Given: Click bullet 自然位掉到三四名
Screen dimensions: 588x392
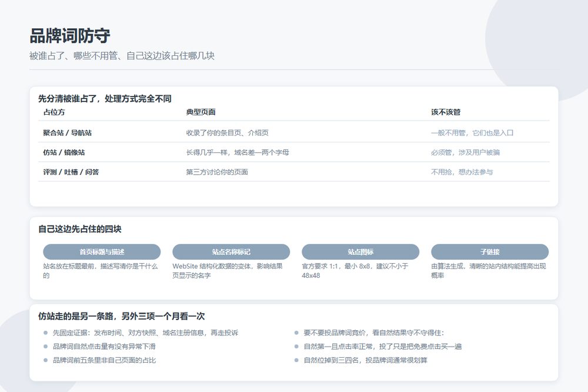Looking at the screenshot, I should [366, 360].
